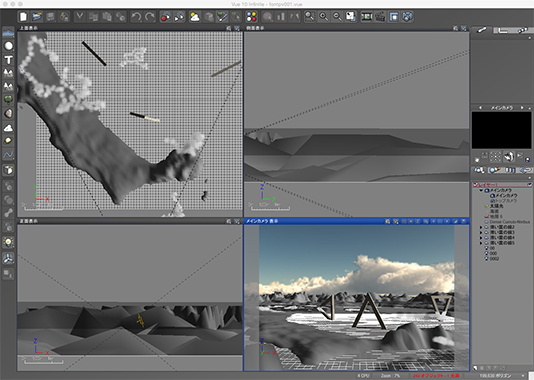The image size is (534, 380).
Task: Click the four colored spheres toolbar icon
Action: pos(252,16)
